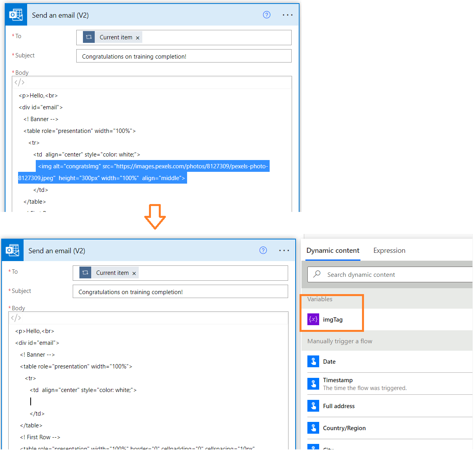Open the ellipsis menu on the top card
Viewport: 476px width, 462px height.
[x=287, y=15]
